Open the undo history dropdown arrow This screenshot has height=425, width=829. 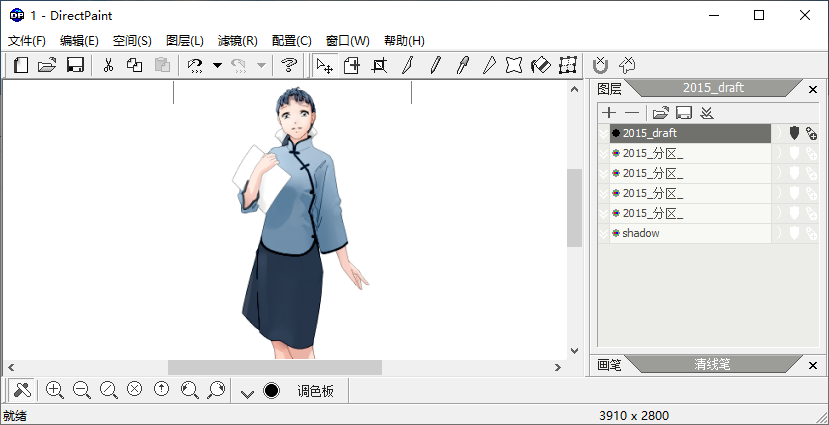(217, 66)
